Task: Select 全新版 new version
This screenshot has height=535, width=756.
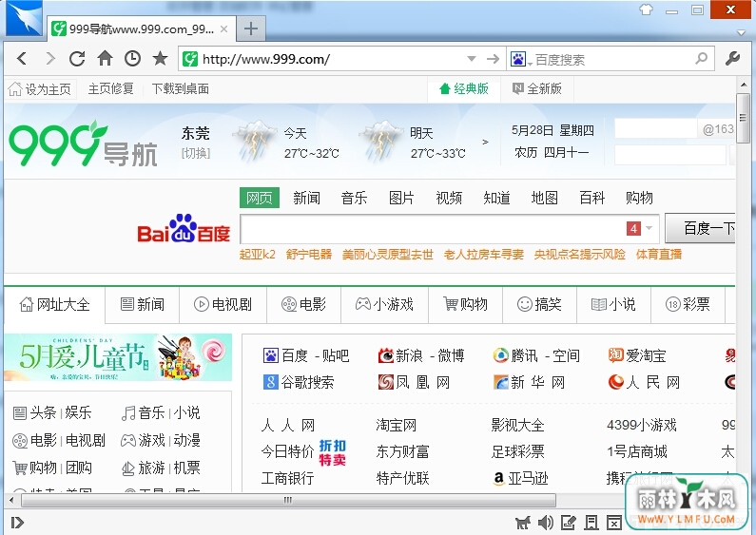Action: 537,88
